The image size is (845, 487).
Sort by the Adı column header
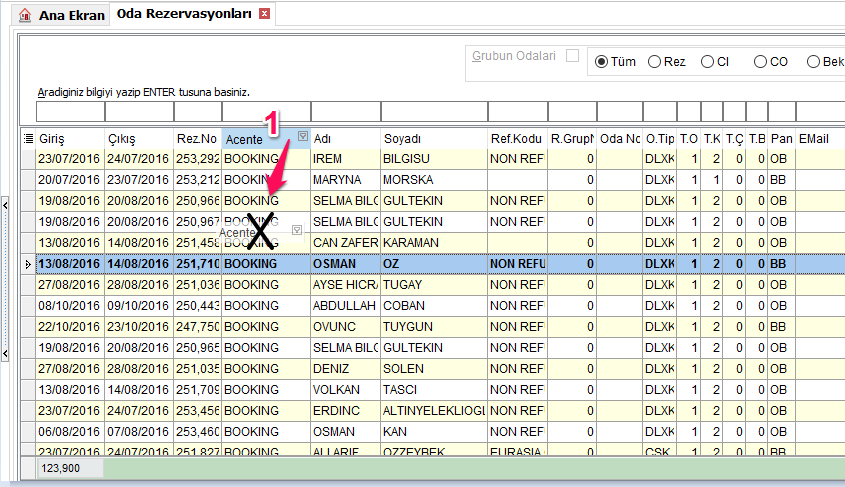coord(345,139)
